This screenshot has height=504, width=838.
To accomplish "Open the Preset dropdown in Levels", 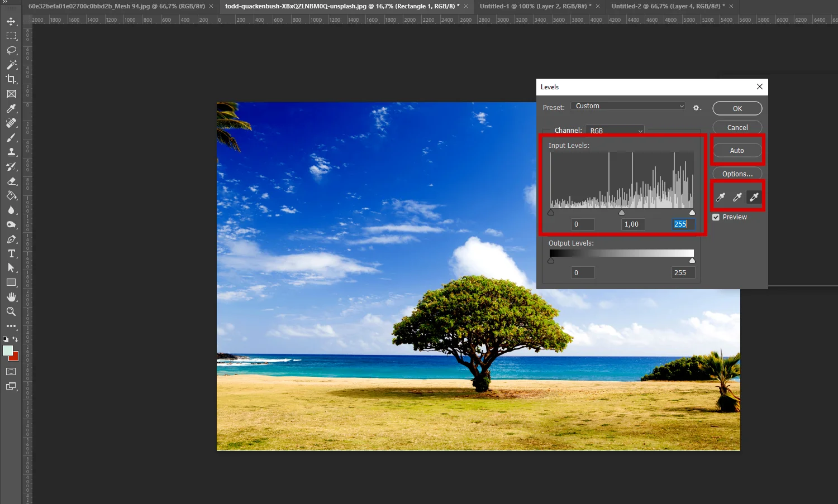I will [628, 106].
